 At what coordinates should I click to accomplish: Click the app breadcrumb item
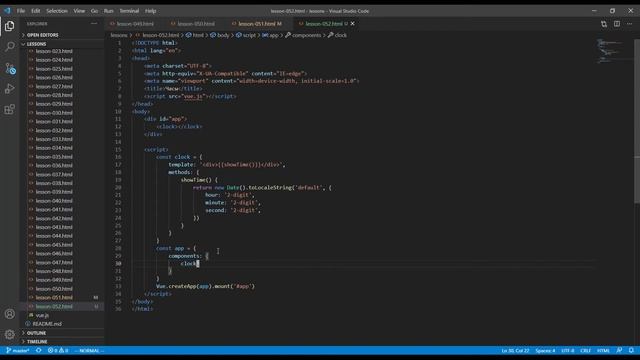(x=273, y=35)
